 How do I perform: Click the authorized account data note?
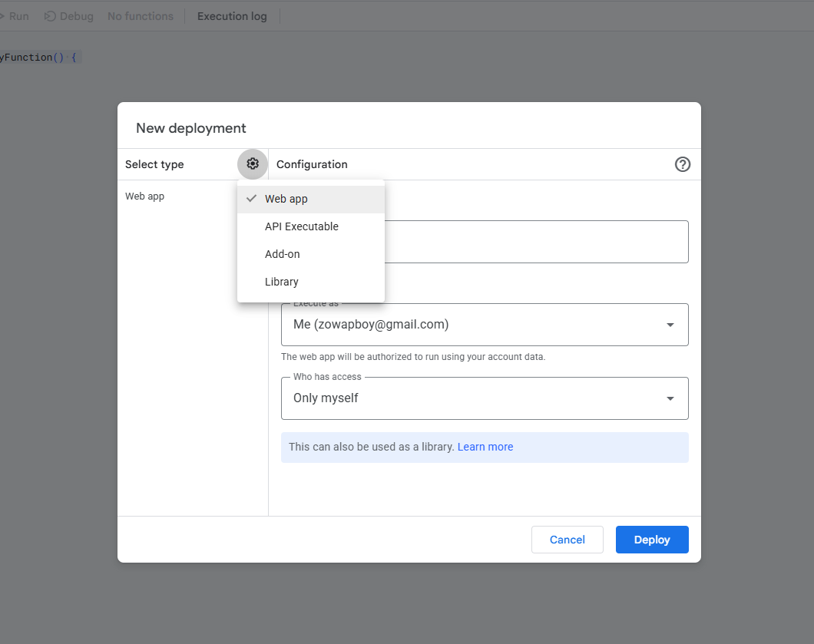[413, 357]
